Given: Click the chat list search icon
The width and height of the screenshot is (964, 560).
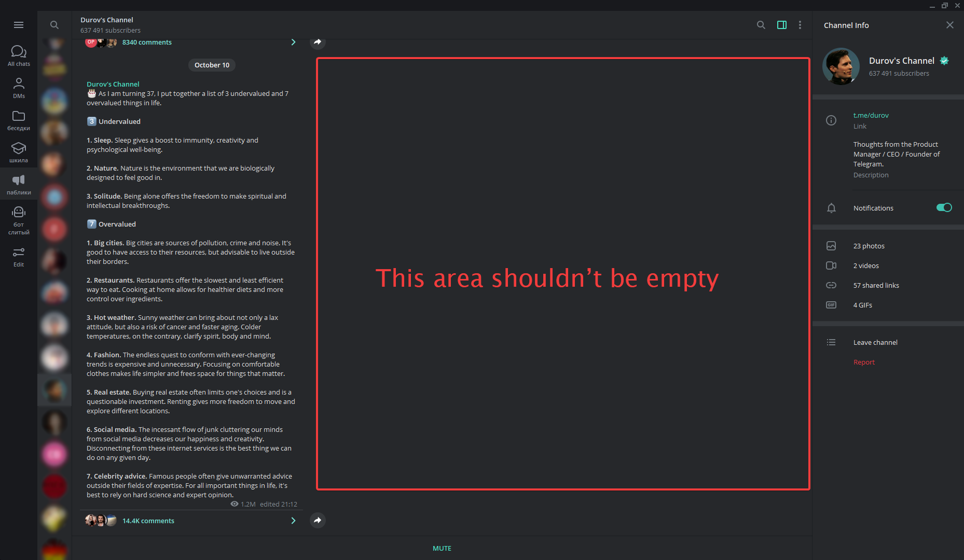Looking at the screenshot, I should click(54, 25).
